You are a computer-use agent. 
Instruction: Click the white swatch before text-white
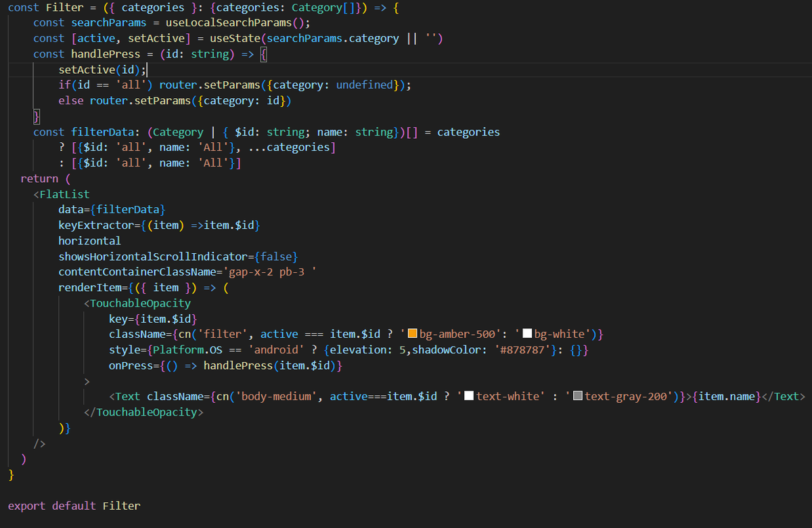[x=469, y=397]
